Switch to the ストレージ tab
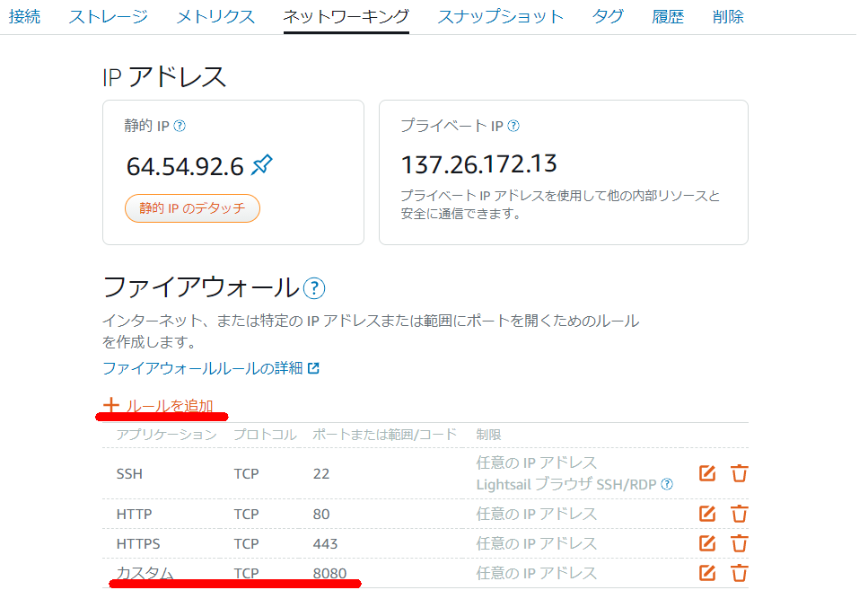This screenshot has width=868, height=599. pyautogui.click(x=108, y=16)
